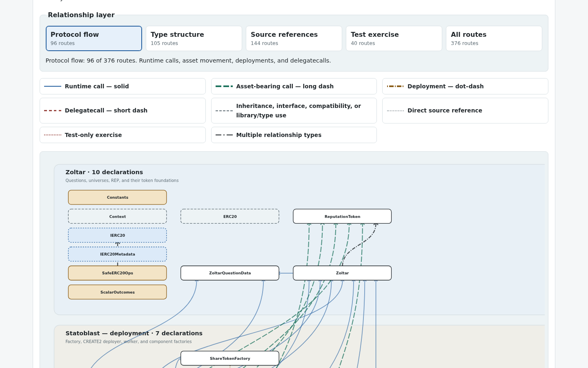Open Source references layer
Screen dimensions: 588x368
(x=294, y=38)
